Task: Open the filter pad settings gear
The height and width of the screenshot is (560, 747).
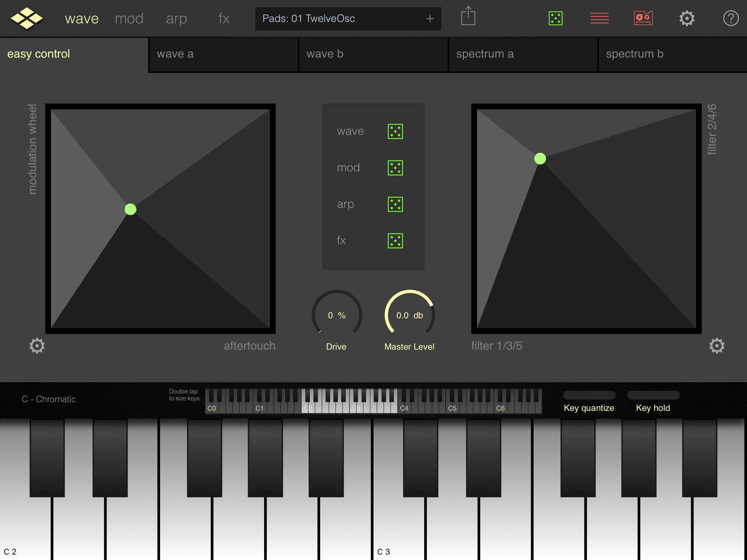Action: [717, 346]
